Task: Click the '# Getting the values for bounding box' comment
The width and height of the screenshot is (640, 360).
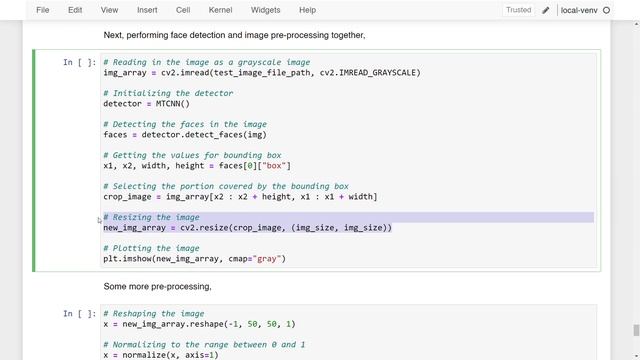Action: coord(192,155)
